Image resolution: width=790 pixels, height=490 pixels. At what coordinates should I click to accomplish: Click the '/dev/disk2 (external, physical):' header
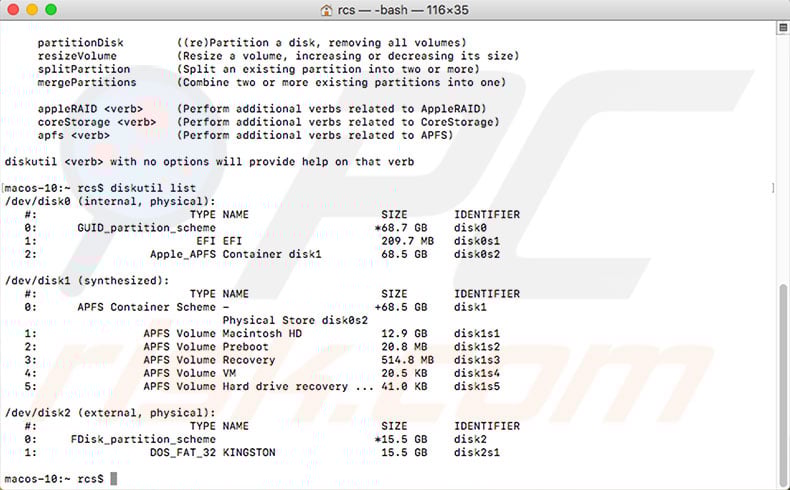point(110,413)
